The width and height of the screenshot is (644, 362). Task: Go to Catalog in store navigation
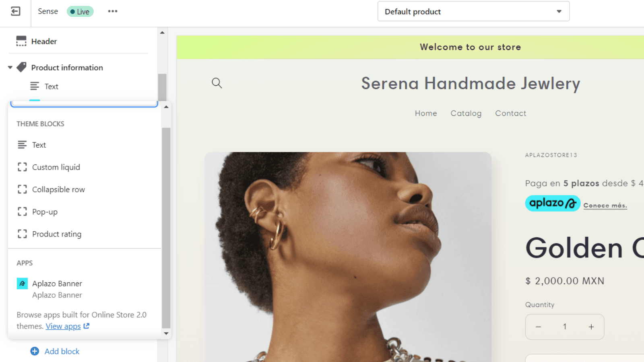click(x=466, y=113)
